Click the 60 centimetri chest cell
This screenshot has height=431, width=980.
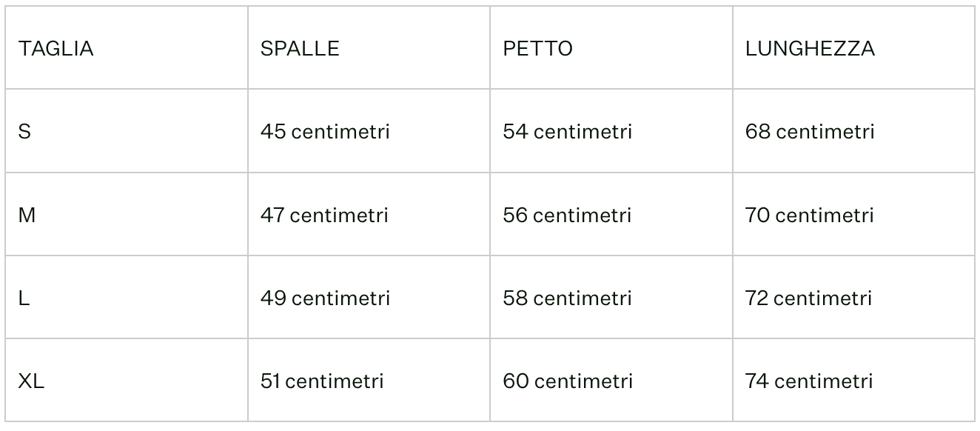click(568, 381)
